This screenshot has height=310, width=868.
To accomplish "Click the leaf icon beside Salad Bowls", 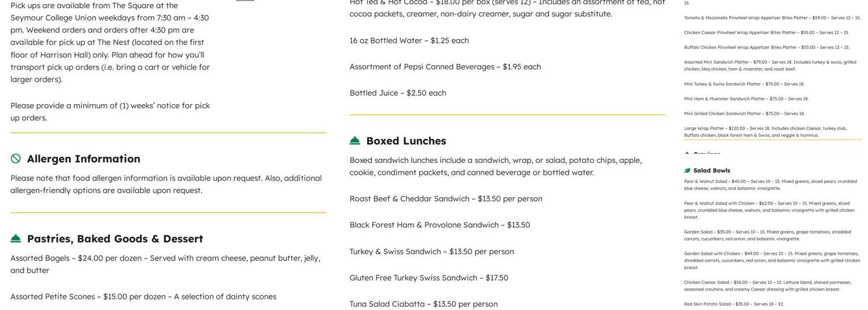I will point(687,170).
